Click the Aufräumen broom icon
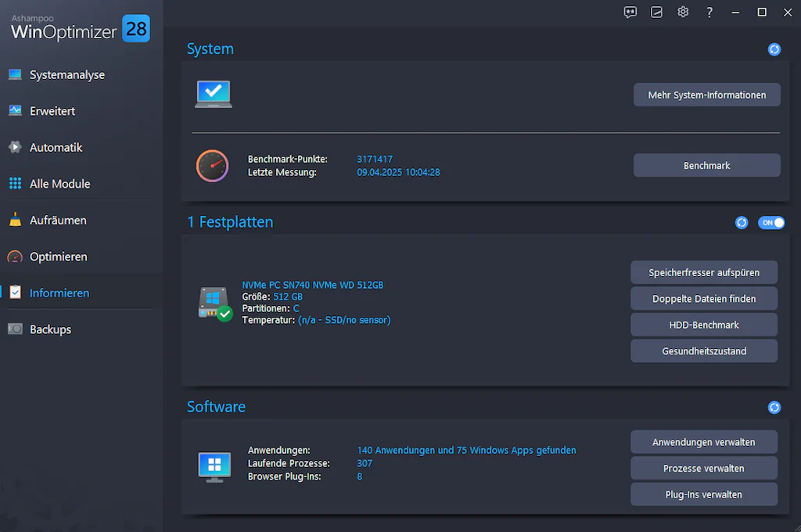Screen dimensions: 801x532 (16, 219)
